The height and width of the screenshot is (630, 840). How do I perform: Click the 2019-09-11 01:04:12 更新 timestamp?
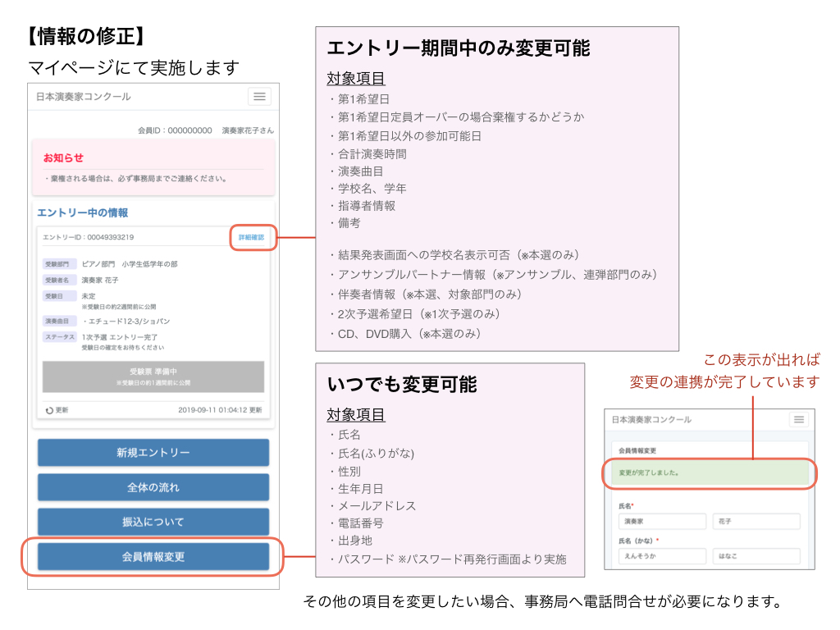click(220, 410)
